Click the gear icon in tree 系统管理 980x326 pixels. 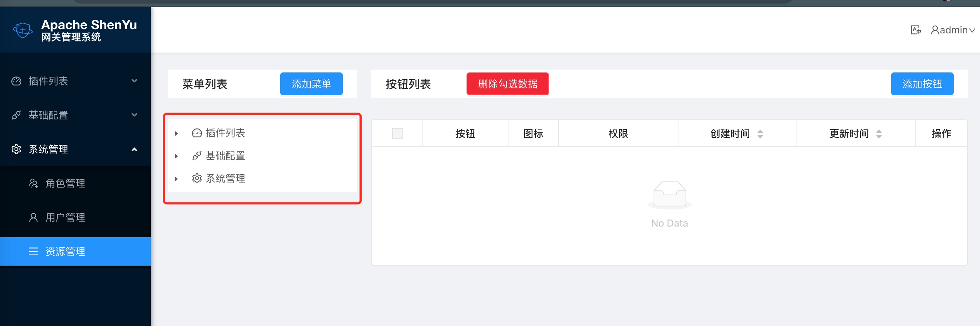[197, 179]
